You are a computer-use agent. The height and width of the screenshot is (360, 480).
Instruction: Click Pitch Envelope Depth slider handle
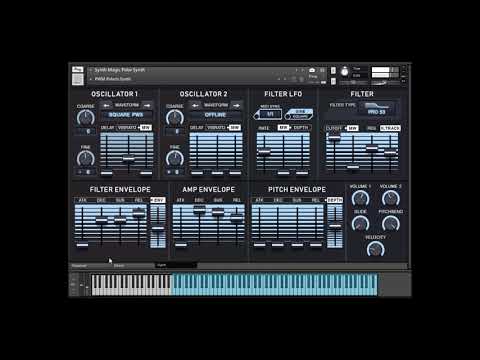point(335,226)
